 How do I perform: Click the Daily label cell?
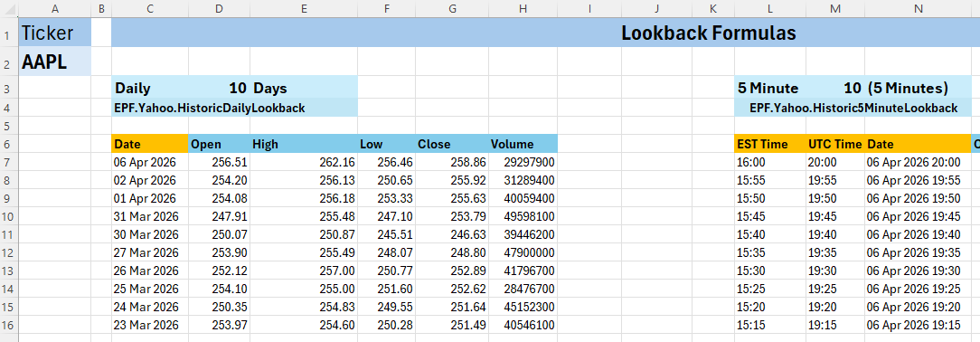[150, 88]
